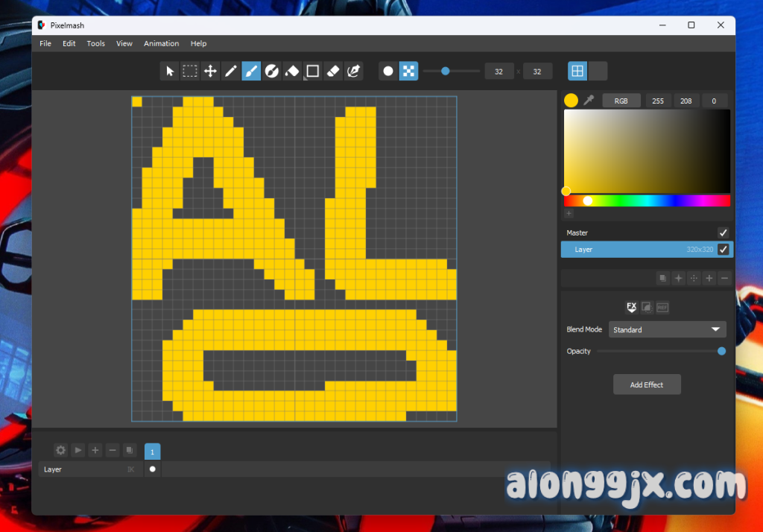
Task: Click the timeline settings gear icon
Action: pyautogui.click(x=60, y=450)
